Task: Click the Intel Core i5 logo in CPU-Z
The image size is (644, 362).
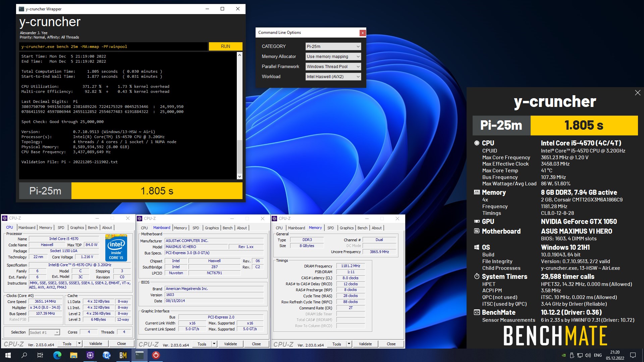Action: 116,248
